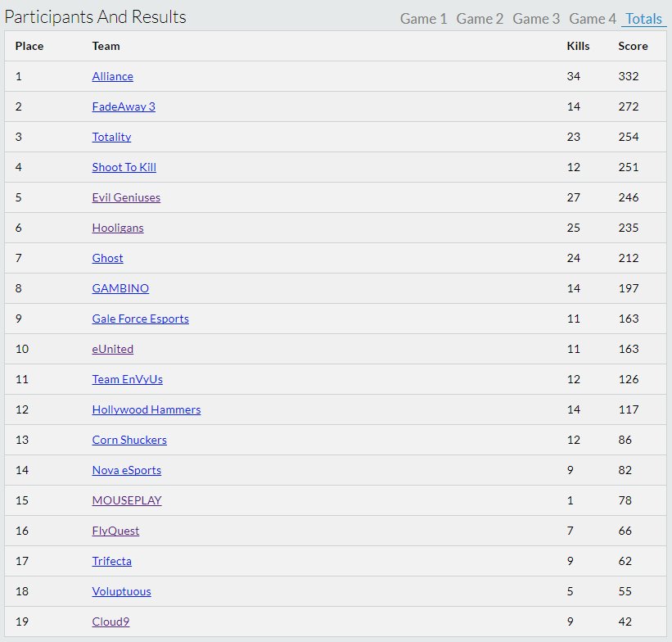
Task: Select GAMBINO's score 197
Action: pos(629,288)
